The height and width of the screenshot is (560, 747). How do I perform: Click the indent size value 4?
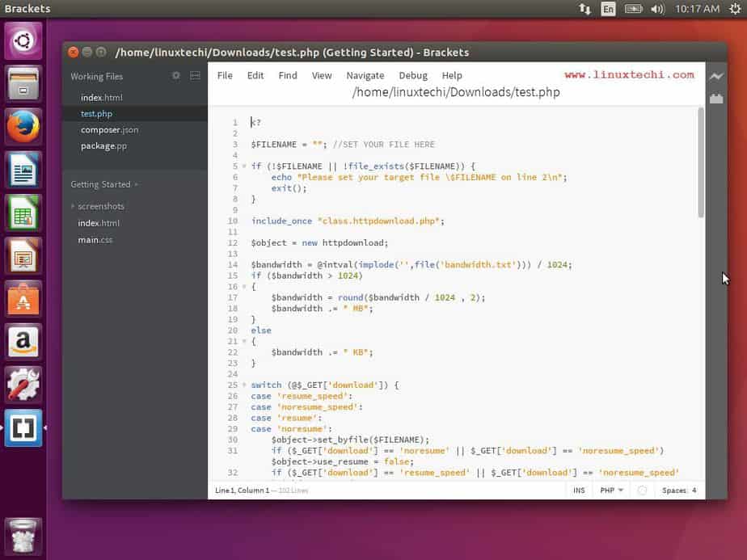click(x=694, y=491)
